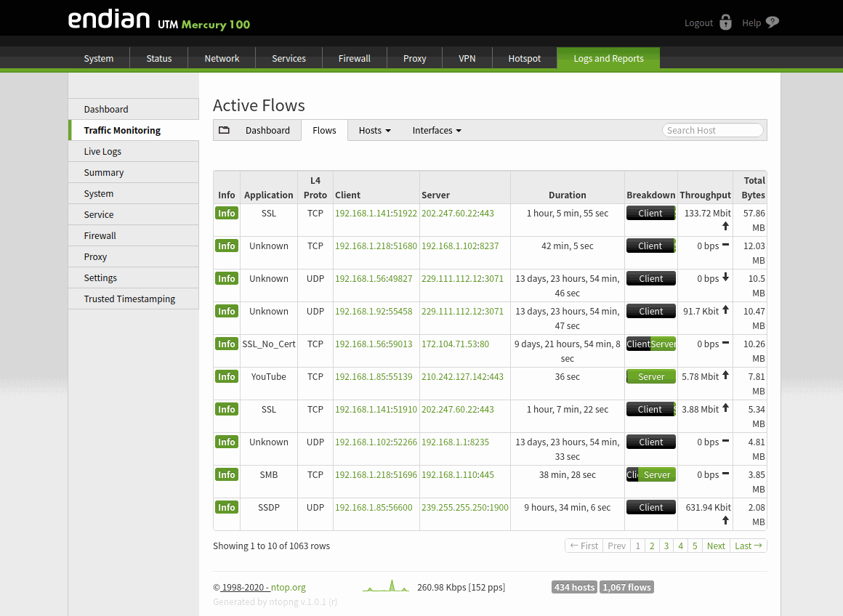Viewport: 843px width, 616px height.
Task: Open the Network top menu
Action: click(x=222, y=59)
